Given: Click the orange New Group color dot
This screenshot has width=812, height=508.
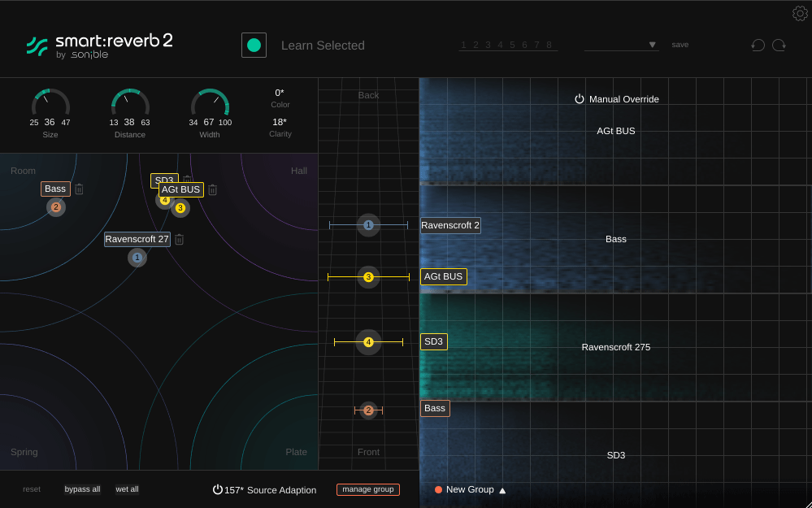Looking at the screenshot, I should [438, 490].
